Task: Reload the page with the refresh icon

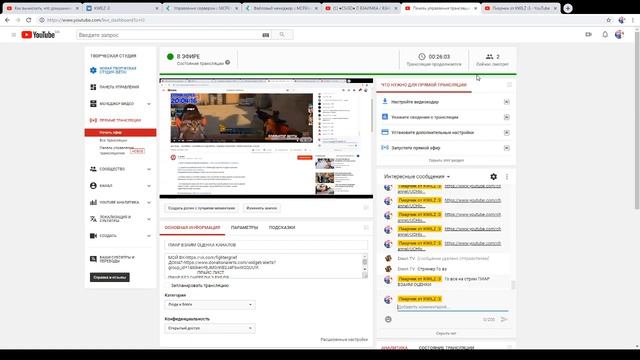Action: [x=29, y=20]
